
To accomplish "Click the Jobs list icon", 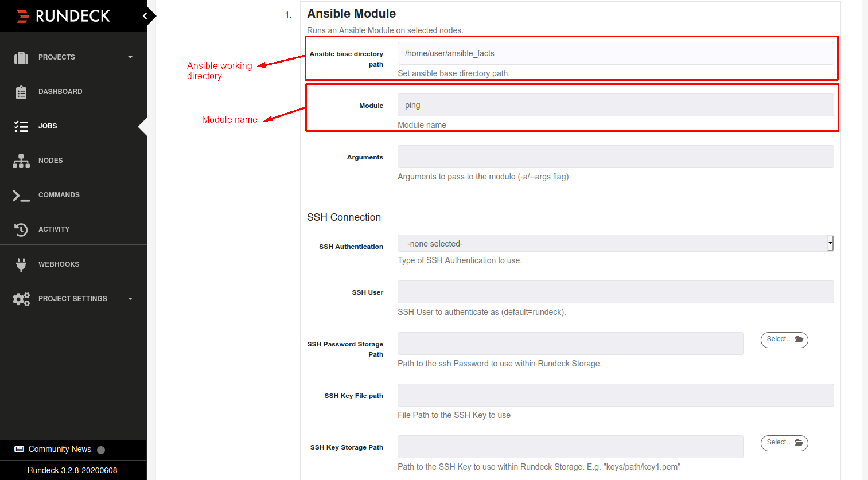I will [21, 126].
